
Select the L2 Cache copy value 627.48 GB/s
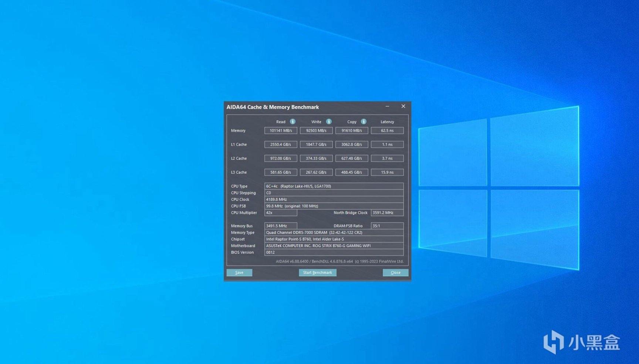pos(352,158)
